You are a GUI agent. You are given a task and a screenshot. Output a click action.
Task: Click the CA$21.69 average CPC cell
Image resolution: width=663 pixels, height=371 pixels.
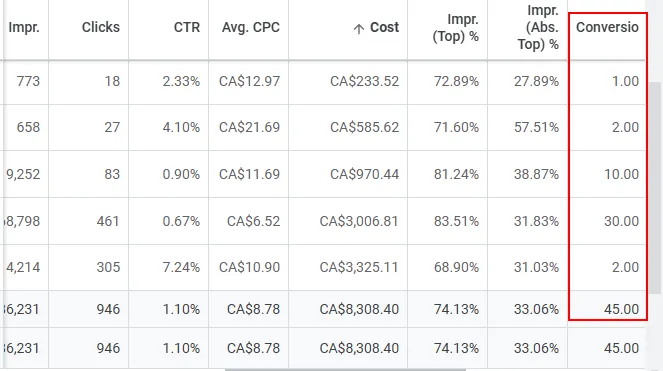click(x=249, y=127)
